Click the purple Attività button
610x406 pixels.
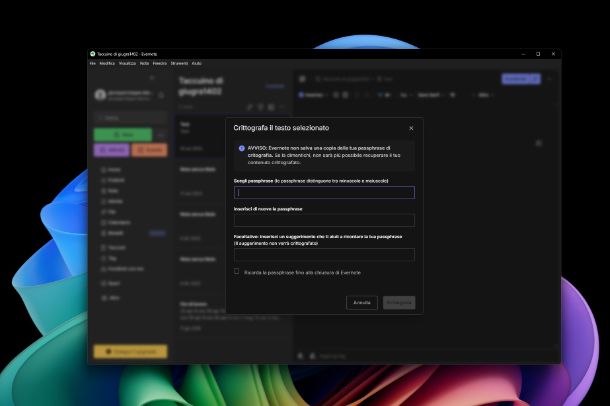click(112, 150)
